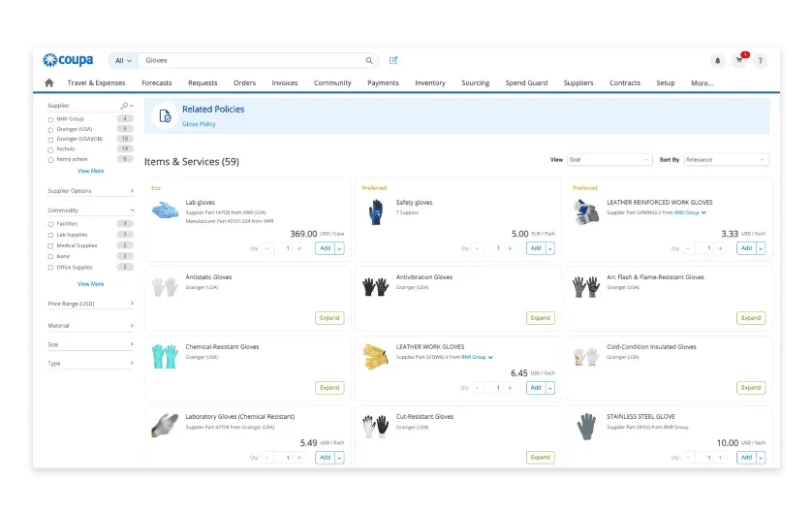
Task: Open the Glove Policy link
Action: [199, 124]
